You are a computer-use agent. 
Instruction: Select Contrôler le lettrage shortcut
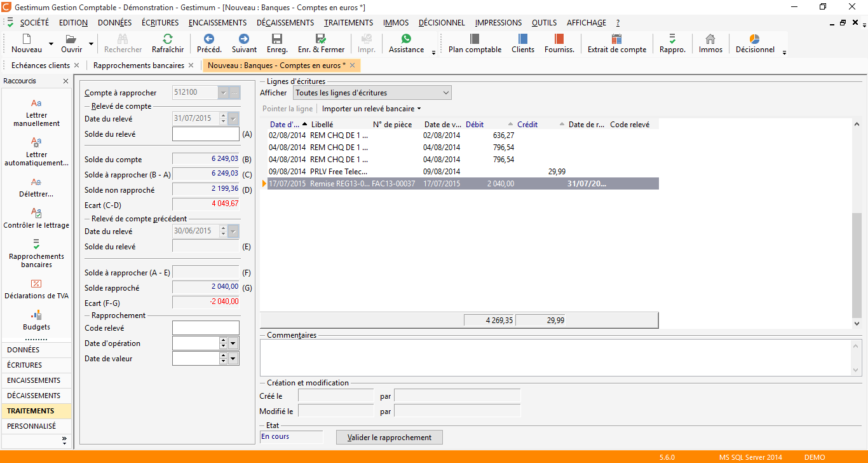tap(36, 219)
